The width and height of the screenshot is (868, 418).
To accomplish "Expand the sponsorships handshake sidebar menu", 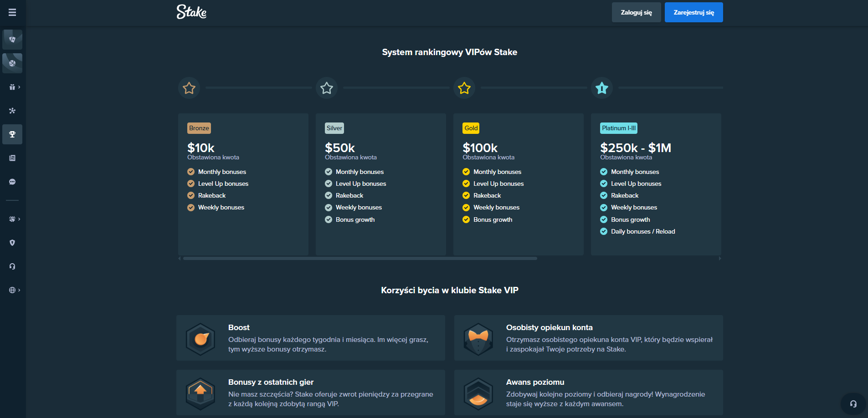I will coord(14,219).
